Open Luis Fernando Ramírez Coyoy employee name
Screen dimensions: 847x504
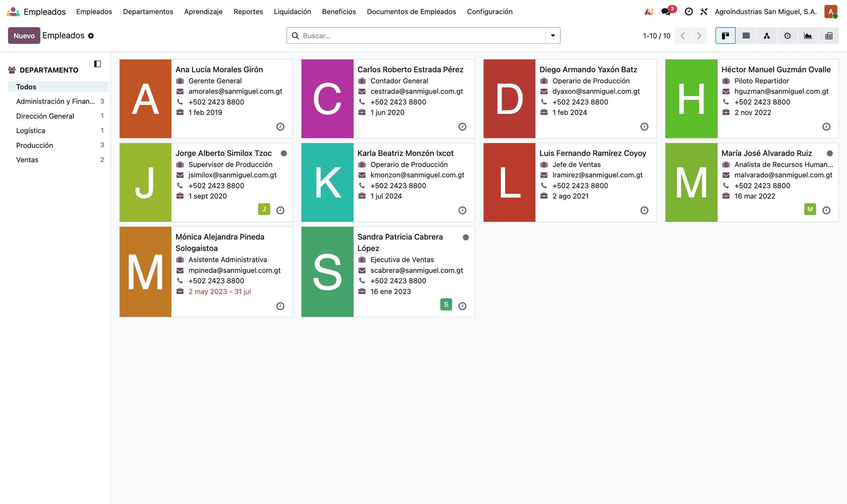pyautogui.click(x=592, y=153)
